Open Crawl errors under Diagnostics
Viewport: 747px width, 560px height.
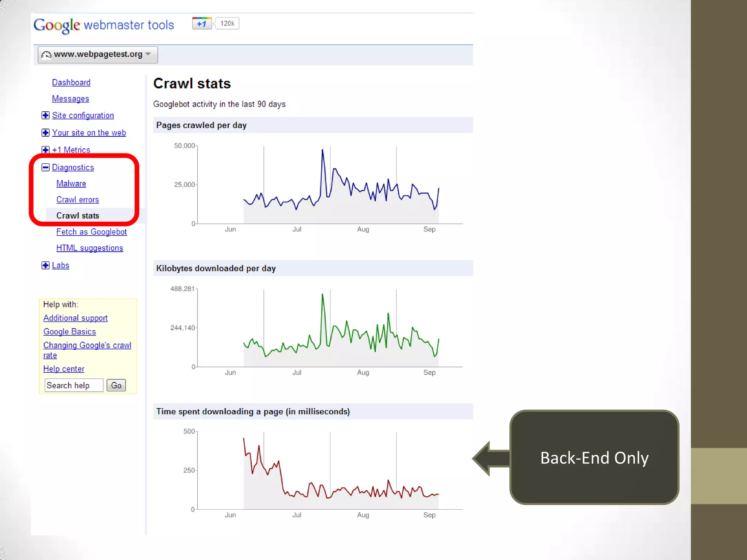pos(77,200)
